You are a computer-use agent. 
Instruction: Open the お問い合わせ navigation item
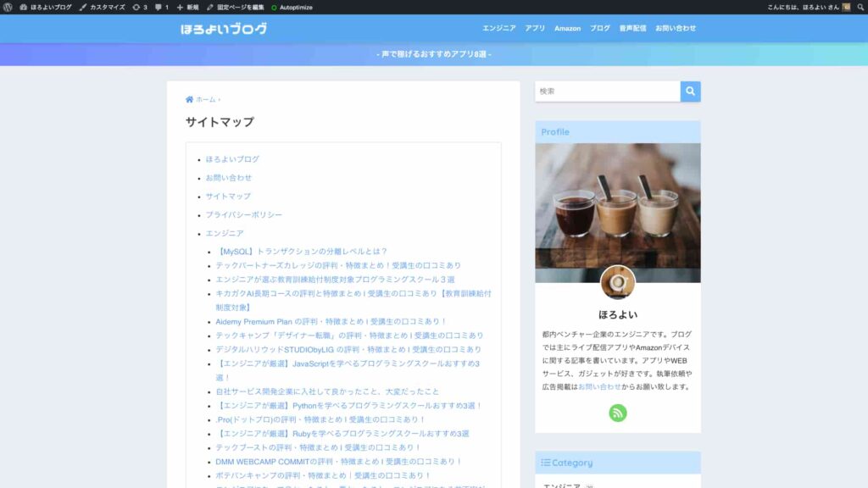coord(676,28)
